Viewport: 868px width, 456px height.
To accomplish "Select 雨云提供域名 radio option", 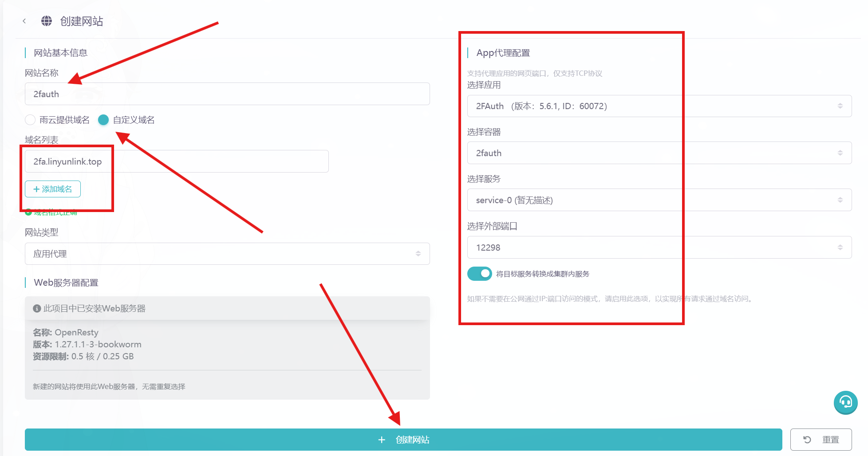I will pos(30,120).
